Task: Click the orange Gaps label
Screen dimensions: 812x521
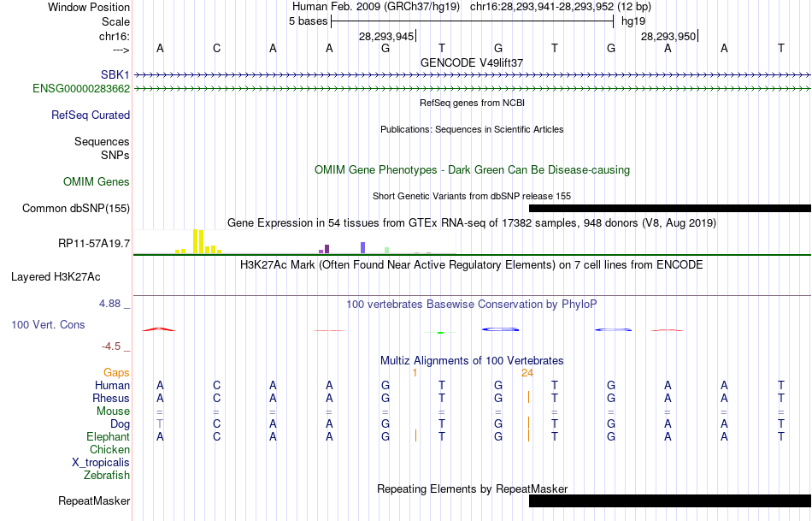Action: click(x=116, y=373)
